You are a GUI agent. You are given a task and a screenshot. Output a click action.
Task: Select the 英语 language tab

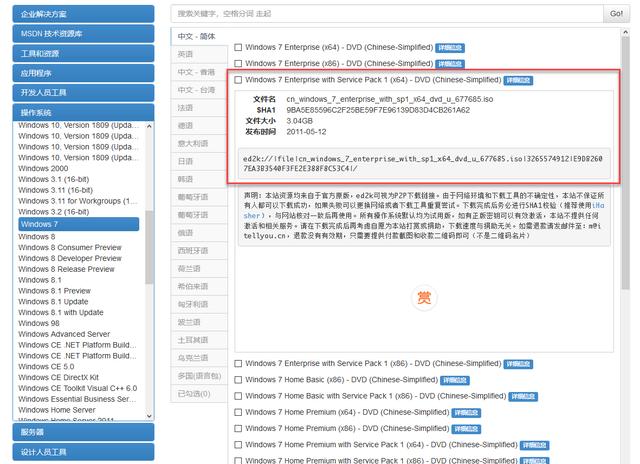tap(199, 54)
